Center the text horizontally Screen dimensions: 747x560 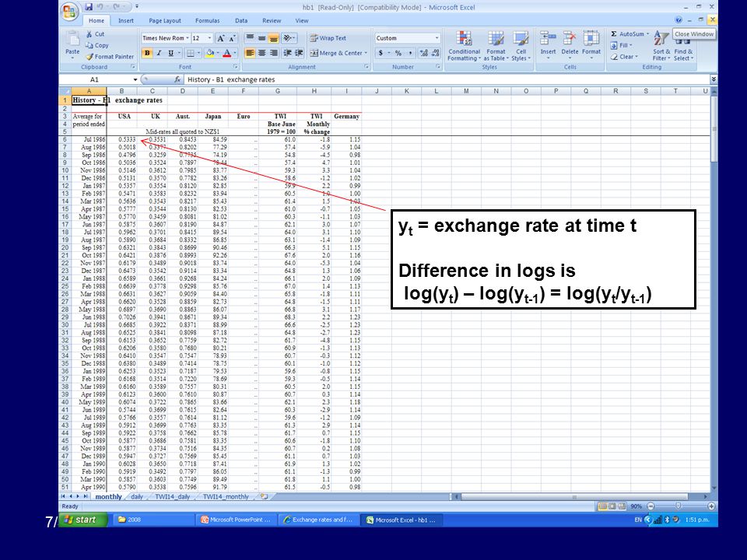tap(261, 54)
